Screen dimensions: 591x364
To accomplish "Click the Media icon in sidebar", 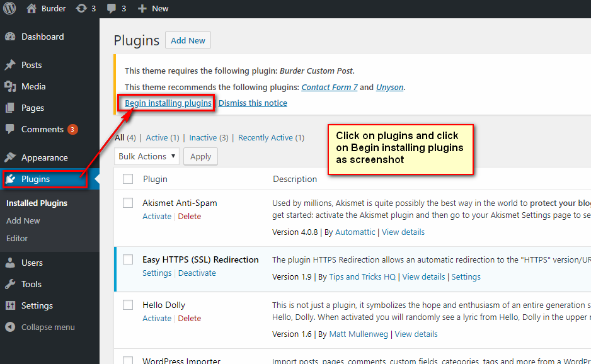I will click(10, 86).
